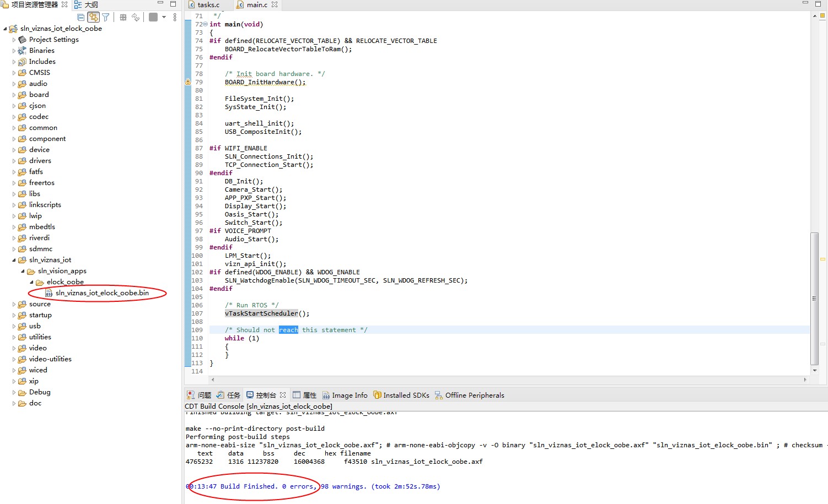Open dropdown arrow next to gray square button
828x504 pixels.
click(x=164, y=17)
